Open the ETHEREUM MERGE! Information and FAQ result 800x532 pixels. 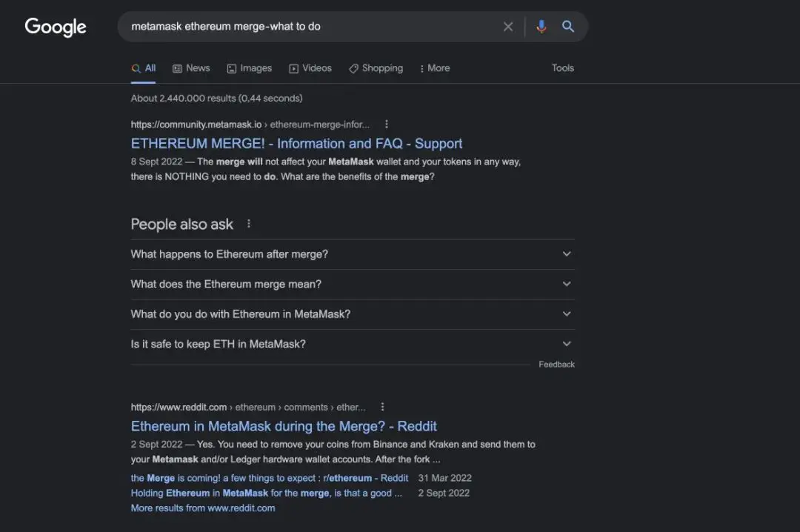pos(296,144)
